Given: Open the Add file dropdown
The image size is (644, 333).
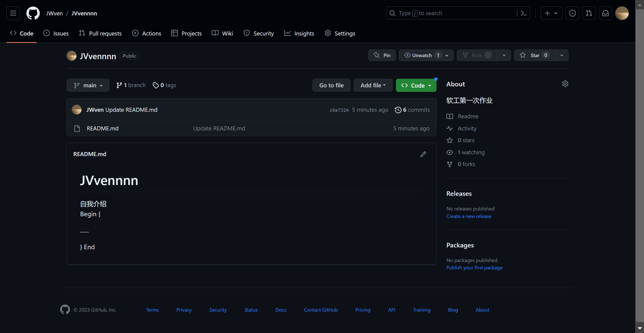Looking at the screenshot, I should 373,85.
